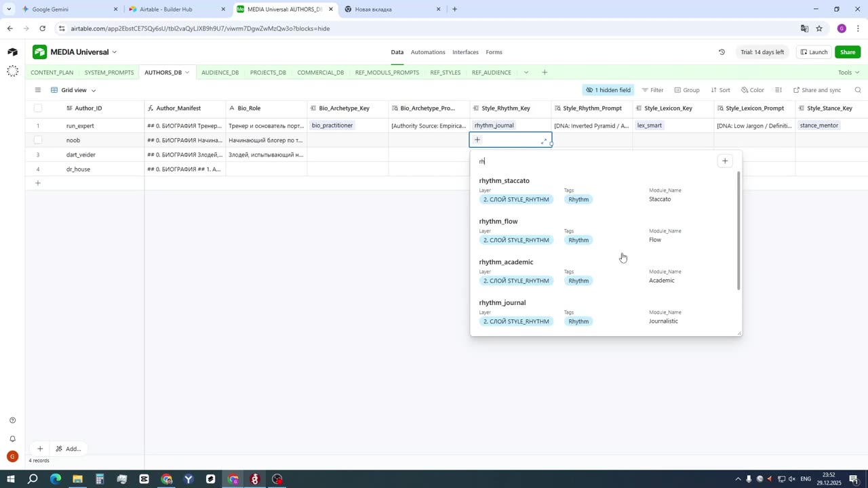Open the search icon in the view toolbar

[858, 90]
